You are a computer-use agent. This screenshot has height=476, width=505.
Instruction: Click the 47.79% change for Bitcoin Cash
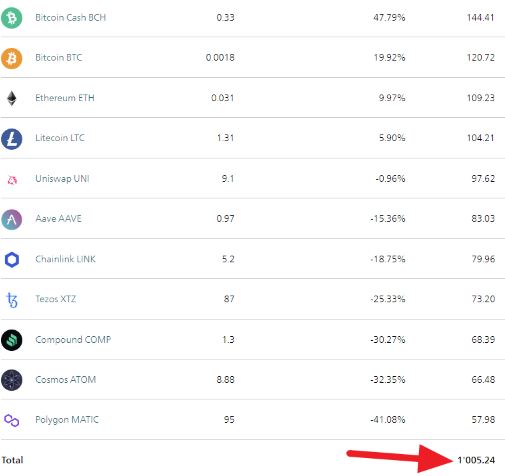pos(389,18)
